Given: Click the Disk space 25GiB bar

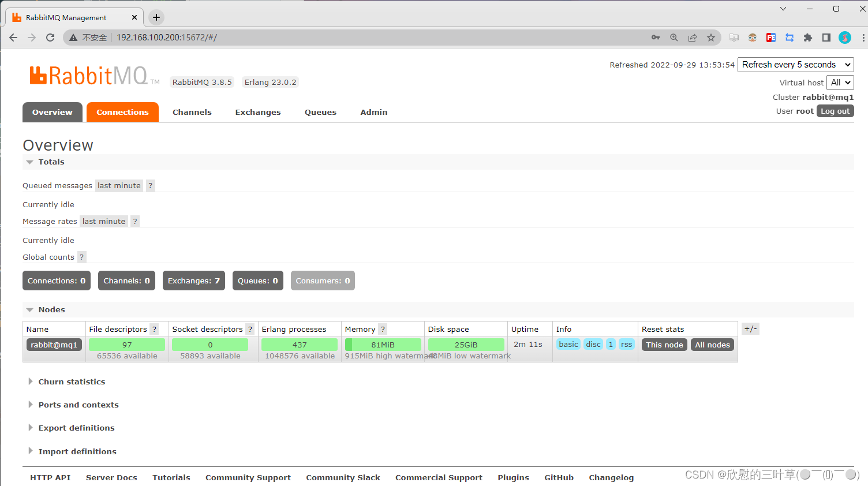Looking at the screenshot, I should pyautogui.click(x=466, y=345).
